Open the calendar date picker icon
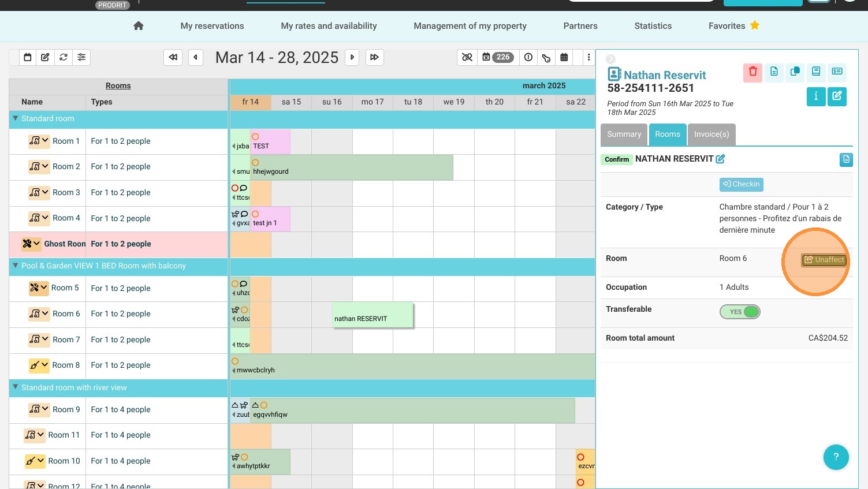The height and width of the screenshot is (489, 868). tap(27, 57)
